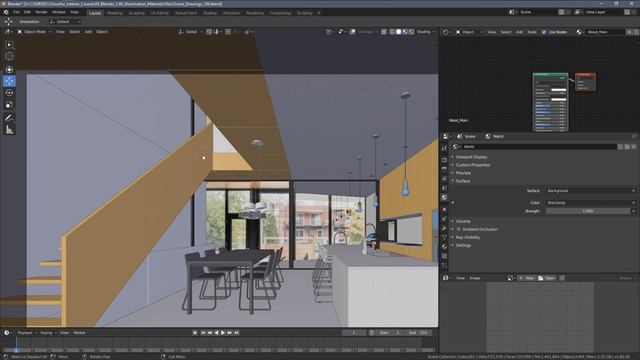Open the Shading options dropdown
Viewport: 640px width, 360px height.
coord(425,31)
